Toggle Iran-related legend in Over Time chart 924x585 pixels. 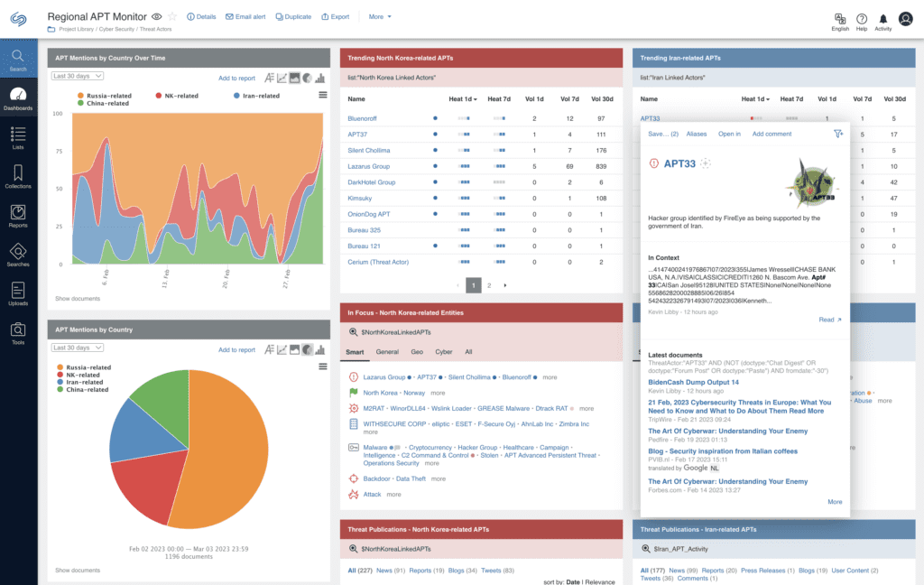pyautogui.click(x=257, y=96)
